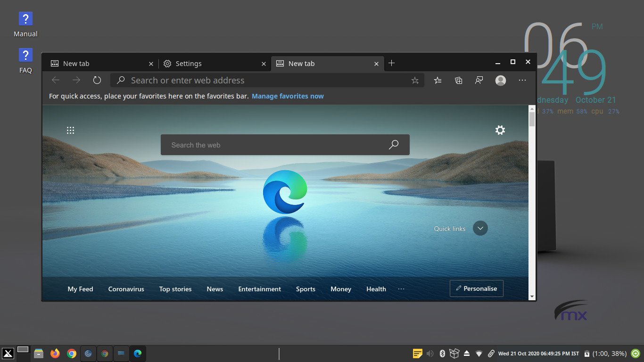Open Personalise feed options

tap(476, 288)
